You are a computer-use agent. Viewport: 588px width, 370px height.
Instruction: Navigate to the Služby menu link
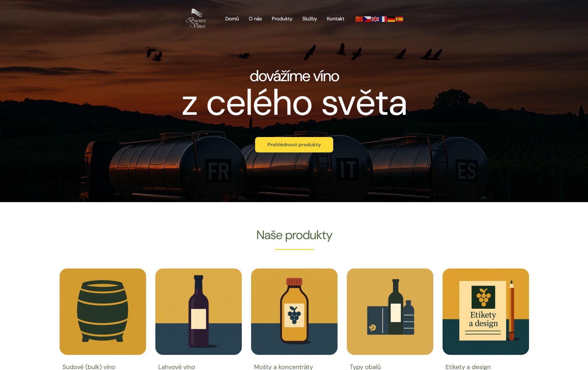(309, 19)
